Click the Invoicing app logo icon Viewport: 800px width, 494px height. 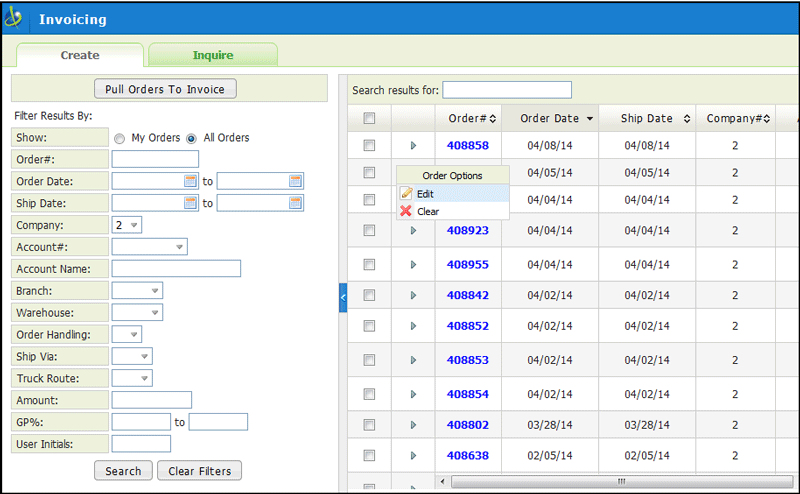point(14,18)
